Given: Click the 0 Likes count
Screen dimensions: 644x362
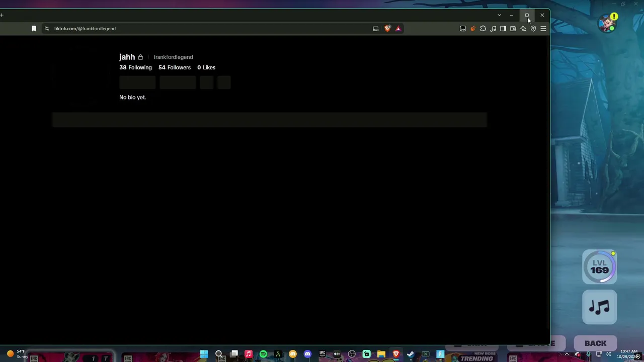Looking at the screenshot, I should click(x=206, y=67).
